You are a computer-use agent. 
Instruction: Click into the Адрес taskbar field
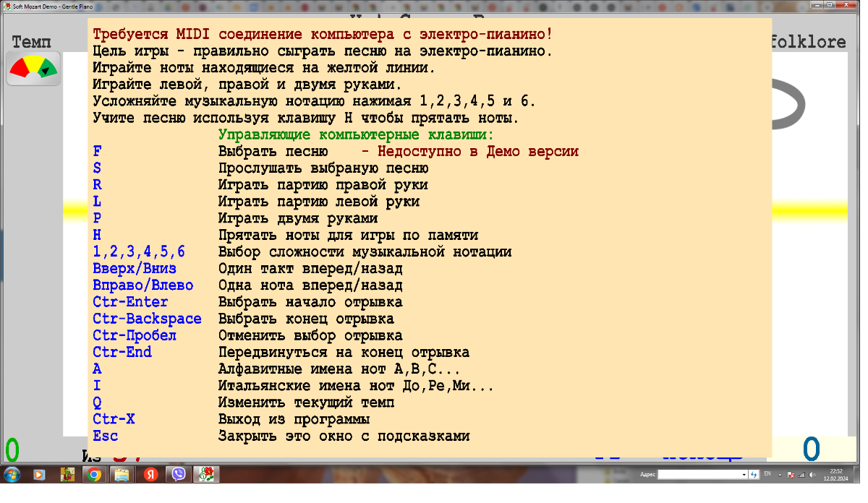coord(699,475)
